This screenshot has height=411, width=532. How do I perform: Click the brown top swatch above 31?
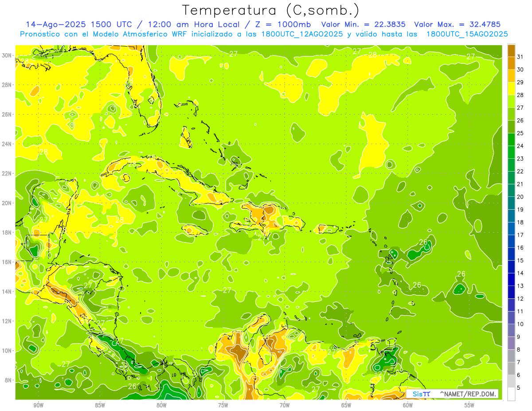point(511,51)
